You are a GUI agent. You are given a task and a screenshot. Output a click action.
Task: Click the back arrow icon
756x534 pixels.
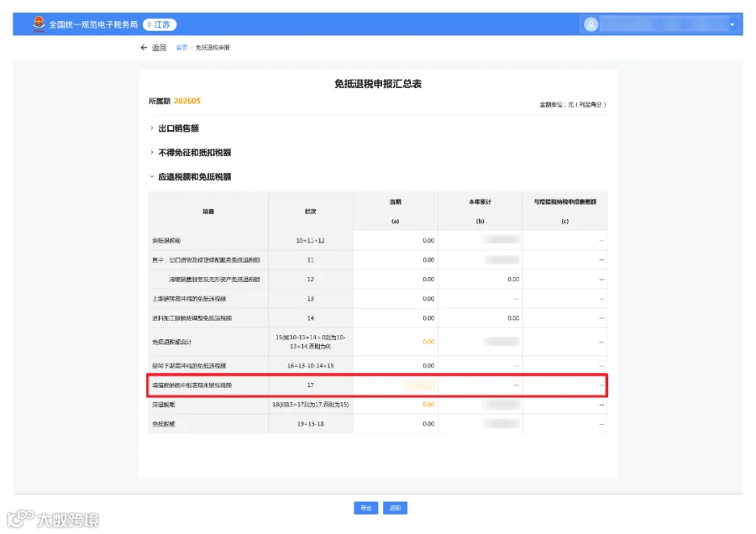coord(144,47)
